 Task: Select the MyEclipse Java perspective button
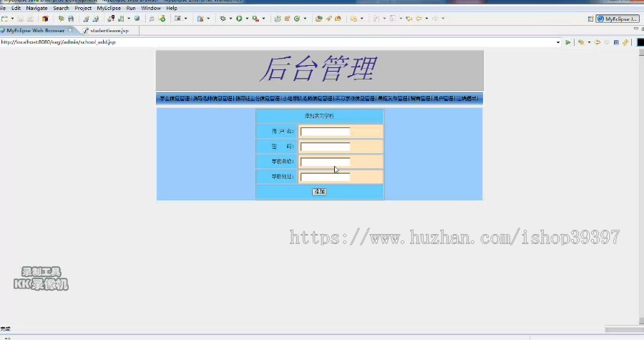[618, 19]
